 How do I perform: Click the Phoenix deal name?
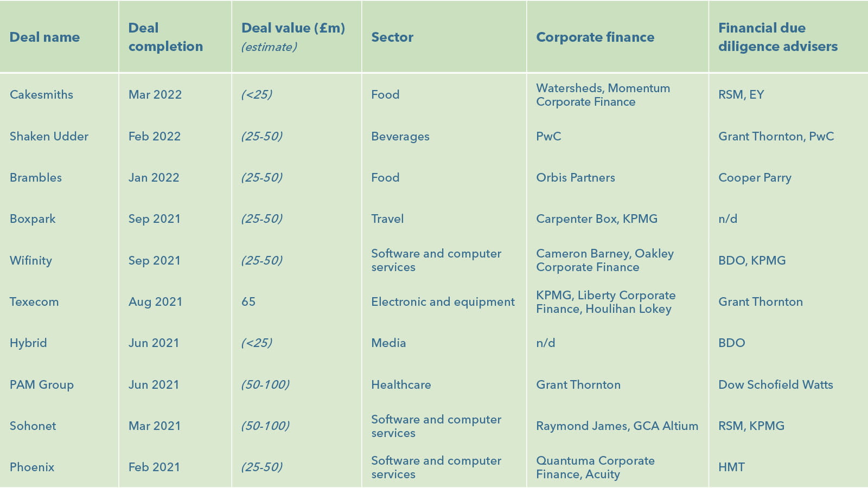click(x=32, y=467)
